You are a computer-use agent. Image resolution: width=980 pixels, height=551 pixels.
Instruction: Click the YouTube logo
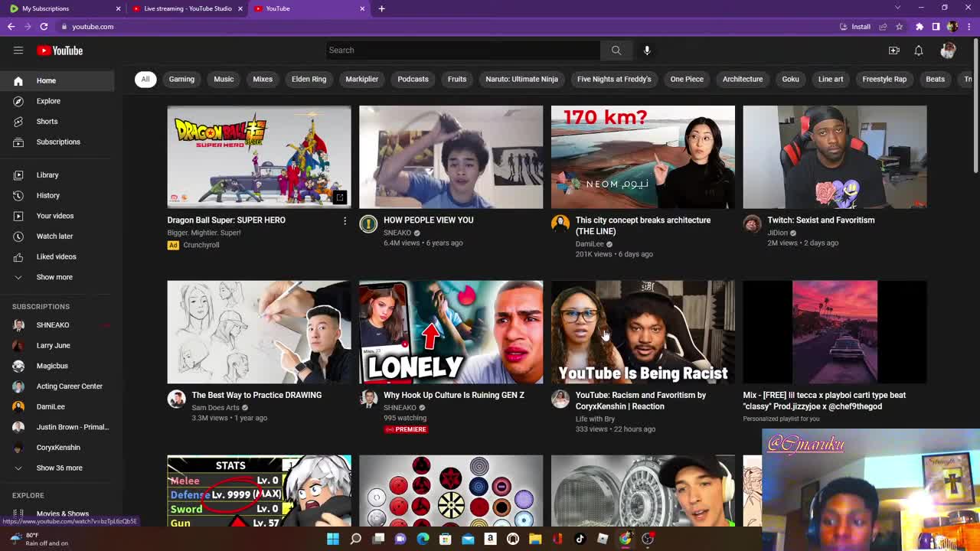click(x=60, y=51)
